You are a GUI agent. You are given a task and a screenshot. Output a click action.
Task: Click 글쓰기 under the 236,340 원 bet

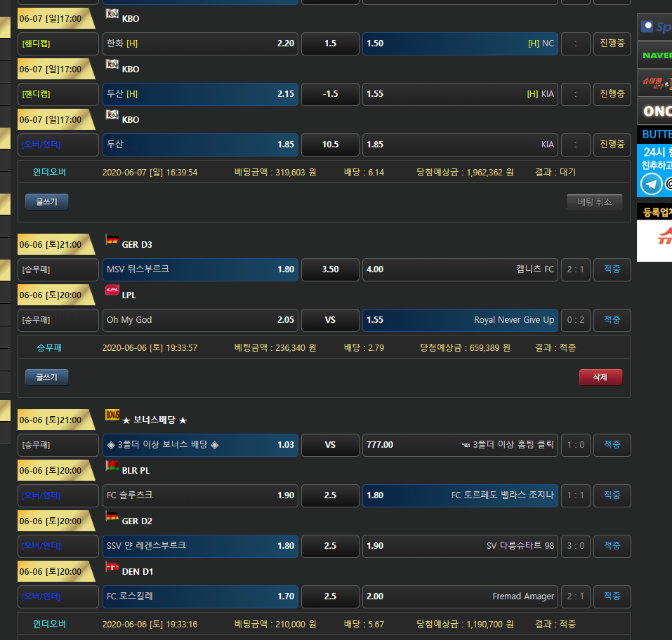(x=47, y=377)
